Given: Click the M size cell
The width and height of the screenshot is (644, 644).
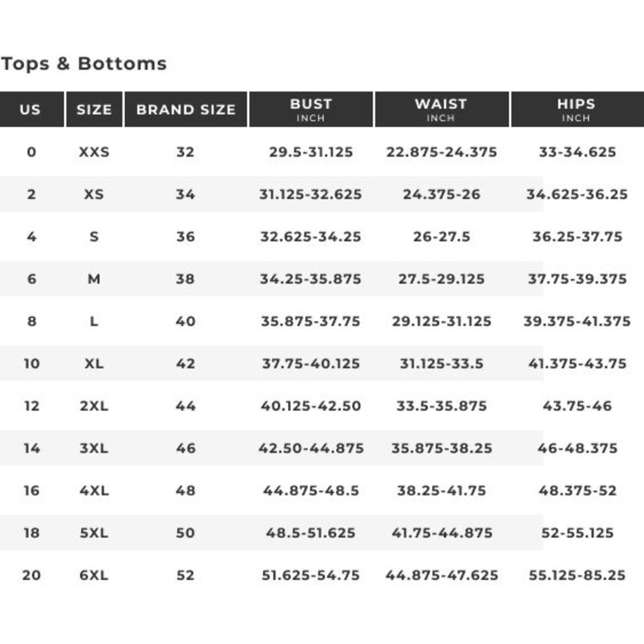Looking at the screenshot, I should pos(94,279).
